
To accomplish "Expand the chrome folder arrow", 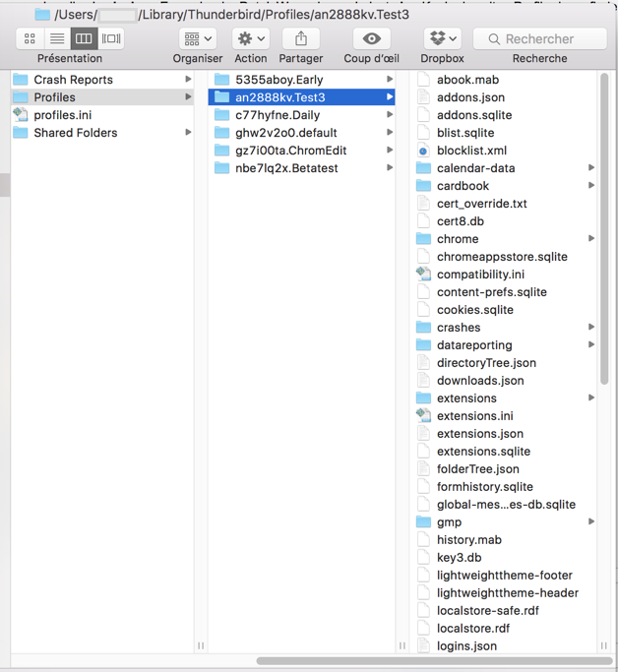I will (591, 238).
